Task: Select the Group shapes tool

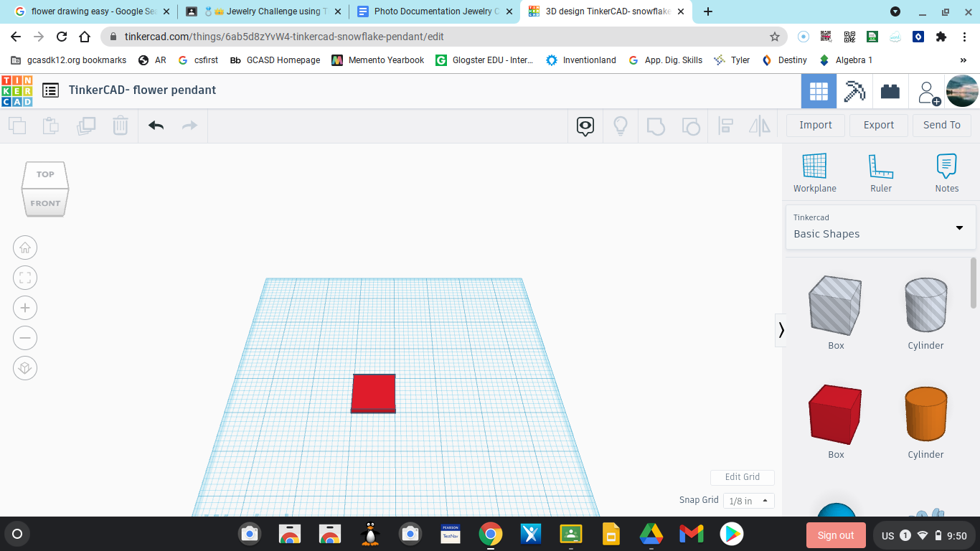Action: coord(656,125)
